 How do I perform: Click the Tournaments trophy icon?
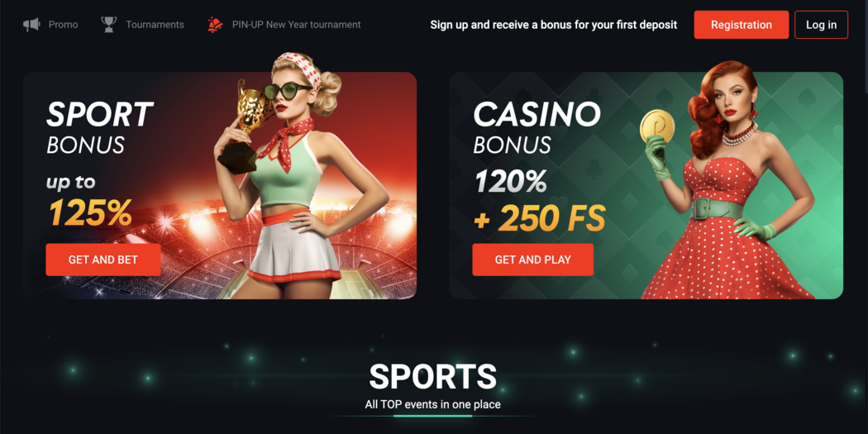108,25
